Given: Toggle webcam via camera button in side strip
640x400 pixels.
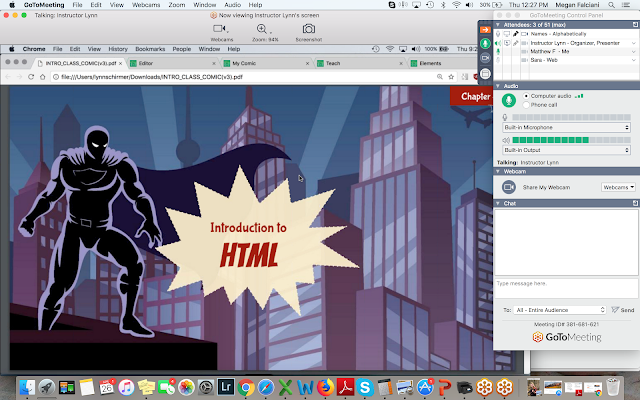Looking at the screenshot, I should click(x=485, y=58).
